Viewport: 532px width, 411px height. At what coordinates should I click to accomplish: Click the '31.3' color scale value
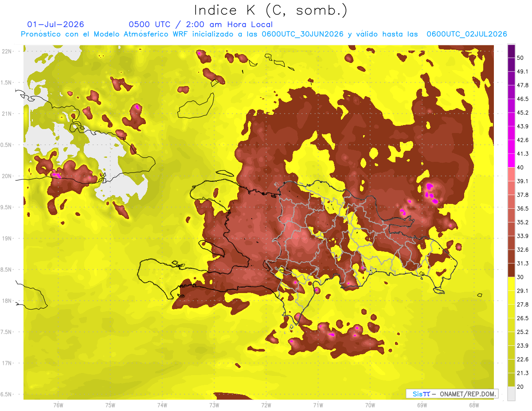coord(523,263)
